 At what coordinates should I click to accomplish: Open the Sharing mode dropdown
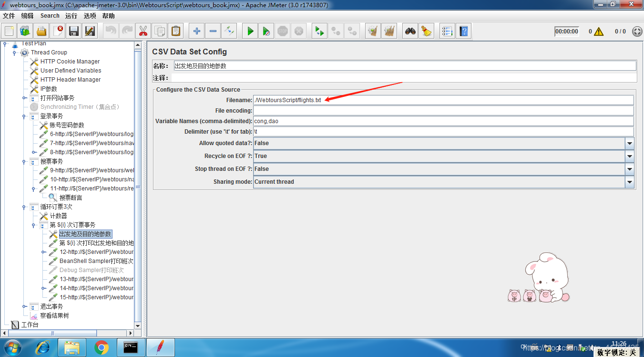(x=630, y=182)
